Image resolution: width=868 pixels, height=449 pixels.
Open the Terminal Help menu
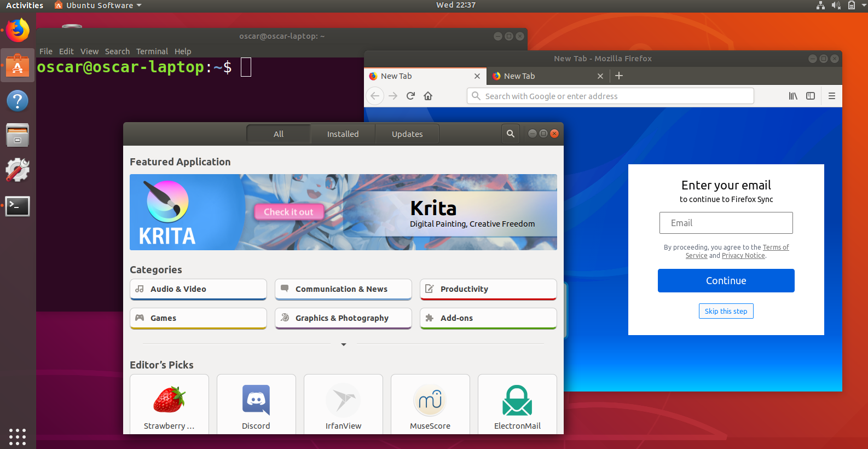[x=183, y=51]
